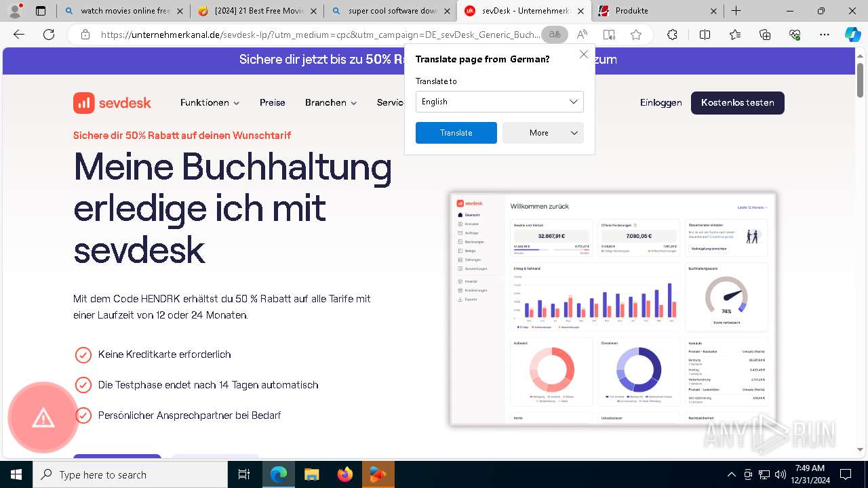
Task: View site information lock icon
Action: coord(85,35)
